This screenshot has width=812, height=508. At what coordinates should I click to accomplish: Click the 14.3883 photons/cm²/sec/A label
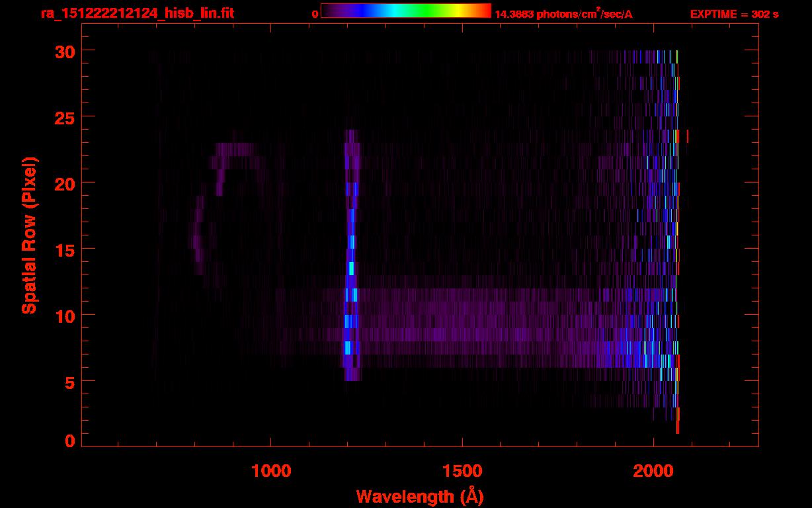[563, 13]
